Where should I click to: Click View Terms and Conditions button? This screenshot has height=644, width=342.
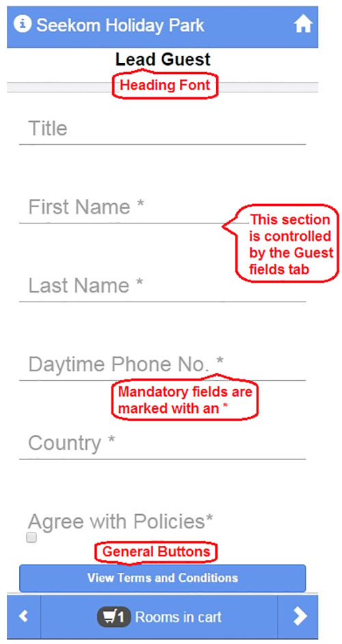pos(162,578)
